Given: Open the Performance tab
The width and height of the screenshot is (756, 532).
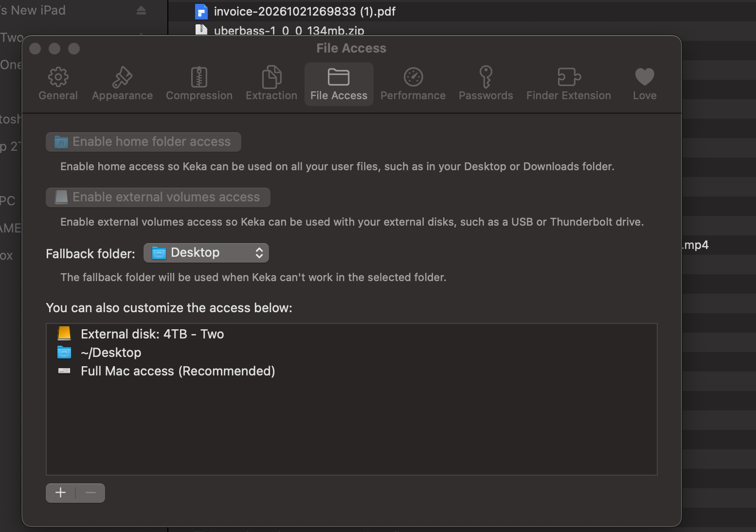Looking at the screenshot, I should pyautogui.click(x=413, y=84).
